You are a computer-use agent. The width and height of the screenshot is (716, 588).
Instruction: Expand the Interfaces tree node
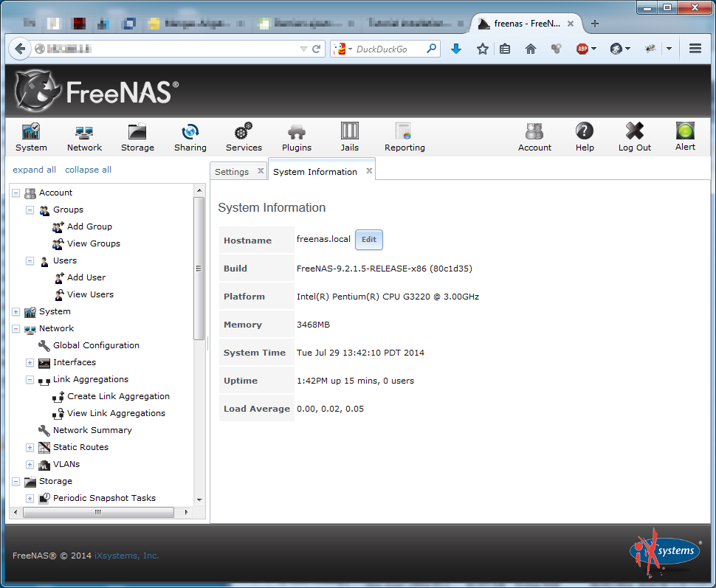click(30, 362)
